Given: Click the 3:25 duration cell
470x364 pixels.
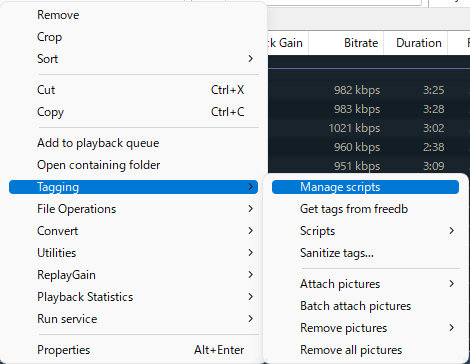Looking at the screenshot, I should (434, 90).
